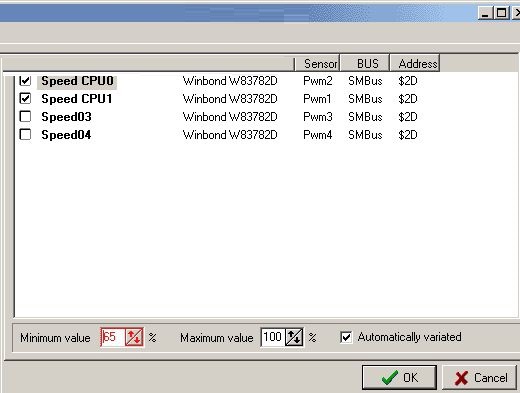Toggle the Automatically variated checkbox
This screenshot has height=393, width=520.
346,337
